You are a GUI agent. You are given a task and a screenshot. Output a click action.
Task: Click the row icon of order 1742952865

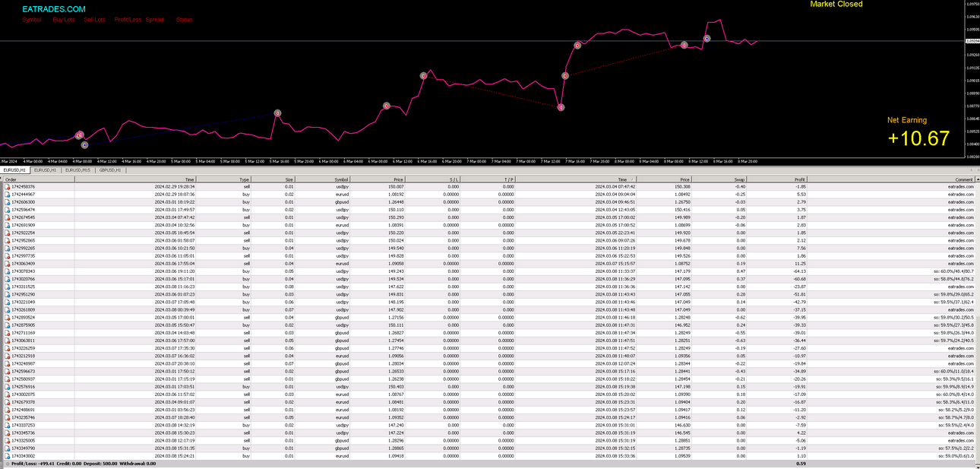(x=8, y=240)
